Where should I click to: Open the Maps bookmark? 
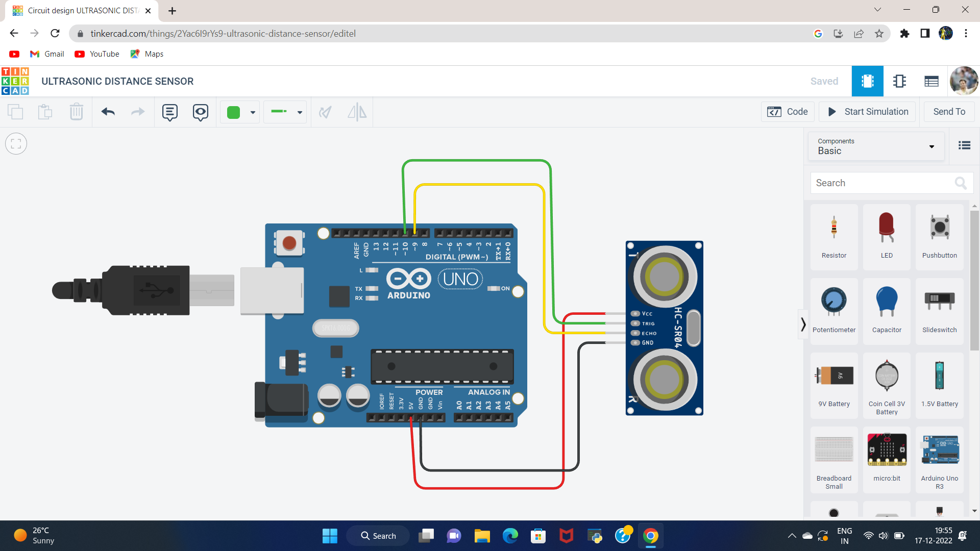(x=147, y=54)
